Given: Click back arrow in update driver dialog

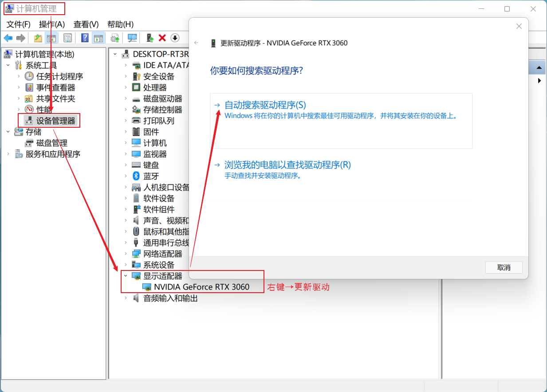Looking at the screenshot, I should coord(196,43).
